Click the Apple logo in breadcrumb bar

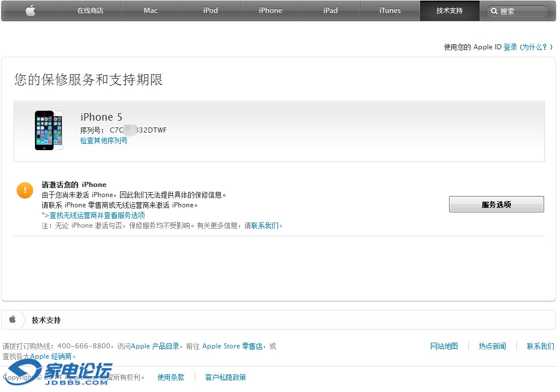click(12, 319)
